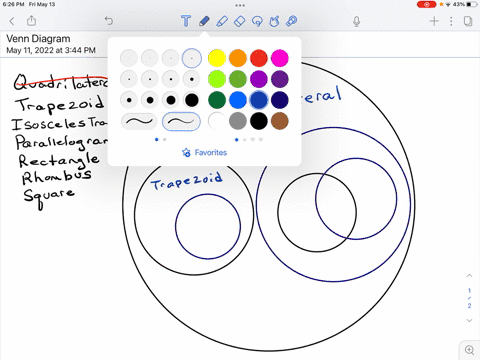Tap the handwritten word Rectangle

[59, 160]
